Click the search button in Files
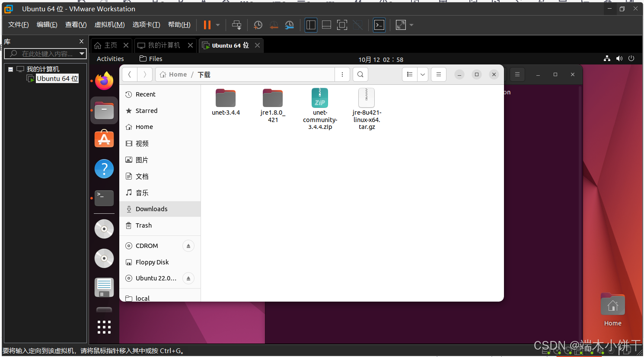Image resolution: width=644 pixels, height=357 pixels. click(360, 74)
